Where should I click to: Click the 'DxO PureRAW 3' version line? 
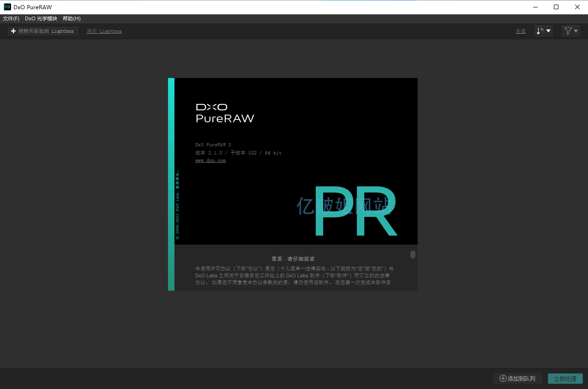tap(213, 145)
